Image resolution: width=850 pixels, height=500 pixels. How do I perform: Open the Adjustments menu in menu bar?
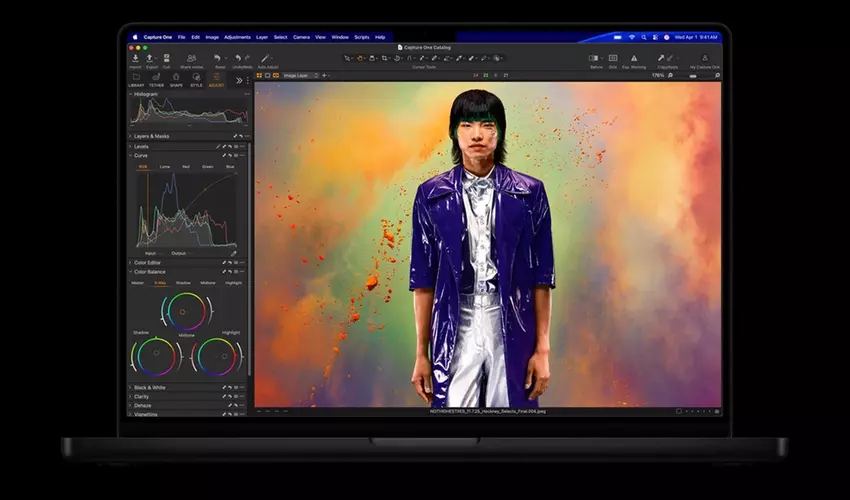pos(237,37)
